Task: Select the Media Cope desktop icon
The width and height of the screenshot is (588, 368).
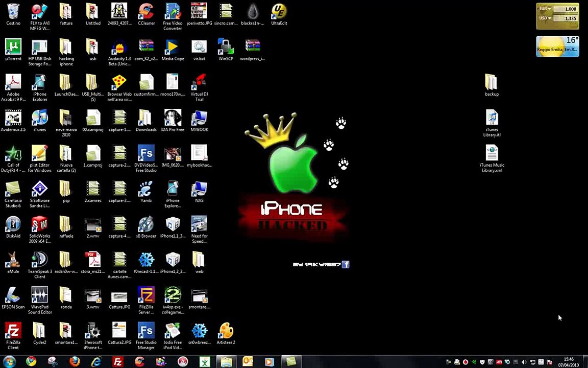Action: [x=173, y=50]
